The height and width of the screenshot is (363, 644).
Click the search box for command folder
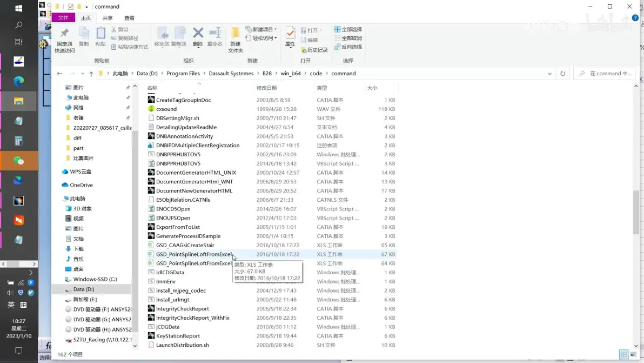pos(605,74)
